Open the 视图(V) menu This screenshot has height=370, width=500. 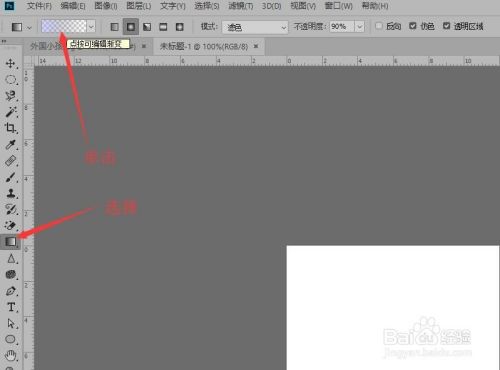pos(303,6)
